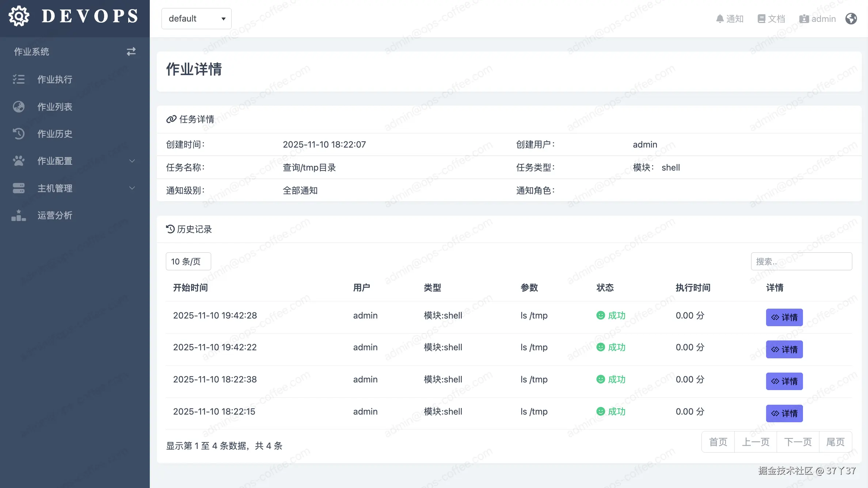
Task: Go to 作业执行 menu item
Action: (x=55, y=79)
